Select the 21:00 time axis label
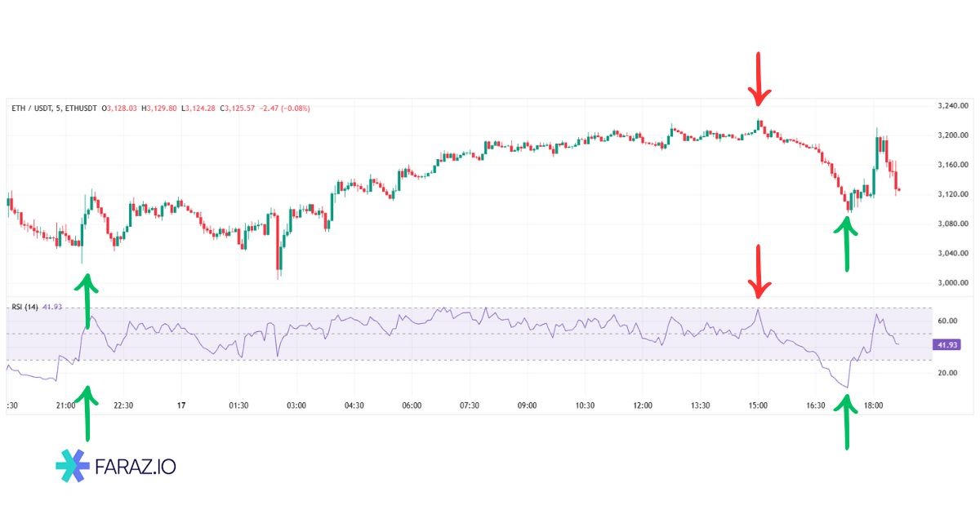 65,405
